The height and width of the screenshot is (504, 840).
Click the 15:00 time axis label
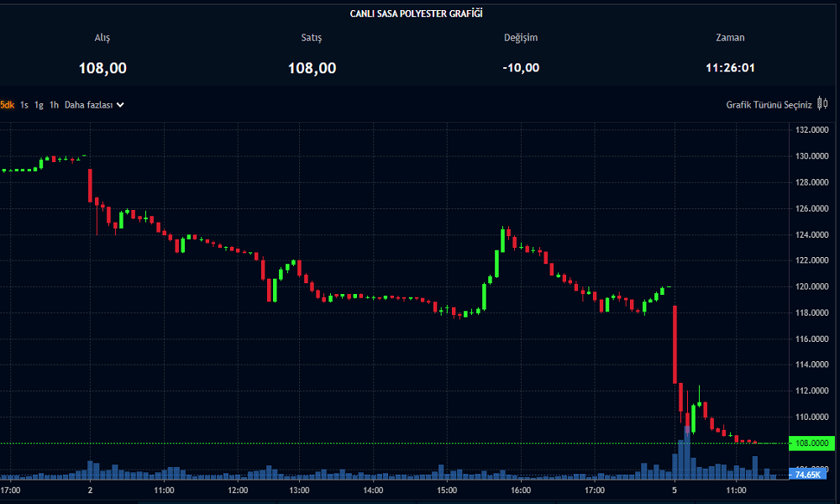[x=447, y=490]
